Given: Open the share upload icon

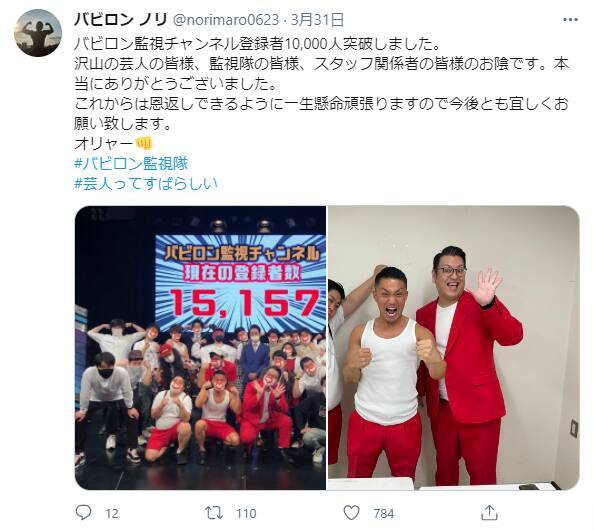Looking at the screenshot, I should click(x=489, y=512).
